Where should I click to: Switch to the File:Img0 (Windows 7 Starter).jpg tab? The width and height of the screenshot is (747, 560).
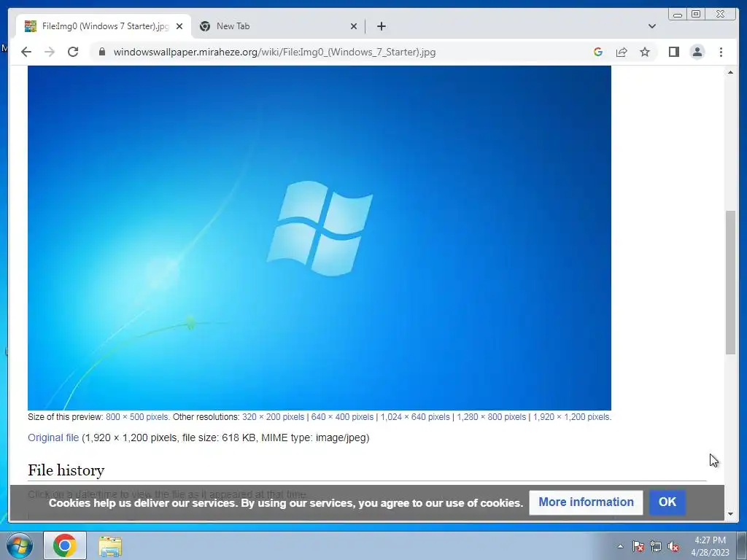(104, 26)
